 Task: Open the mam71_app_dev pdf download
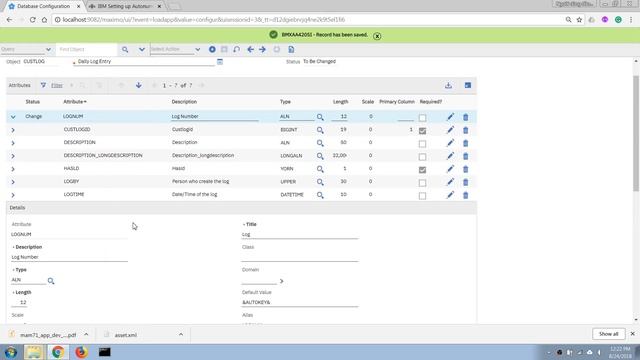coord(49,335)
